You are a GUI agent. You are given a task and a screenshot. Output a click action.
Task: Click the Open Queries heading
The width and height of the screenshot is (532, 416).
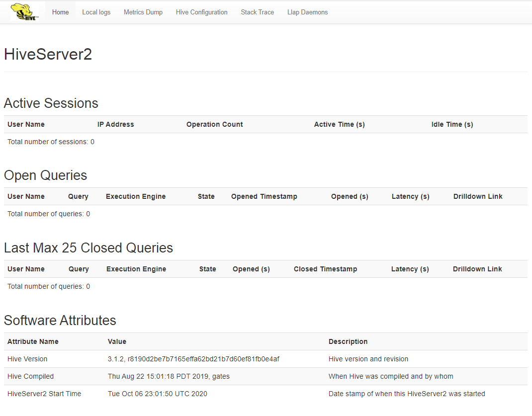pyautogui.click(x=45, y=175)
